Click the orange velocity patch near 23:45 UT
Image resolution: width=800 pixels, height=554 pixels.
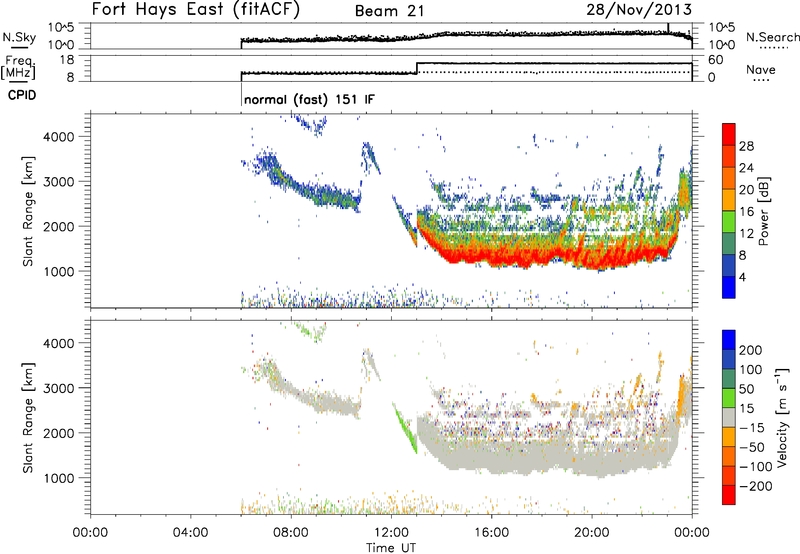point(683,395)
